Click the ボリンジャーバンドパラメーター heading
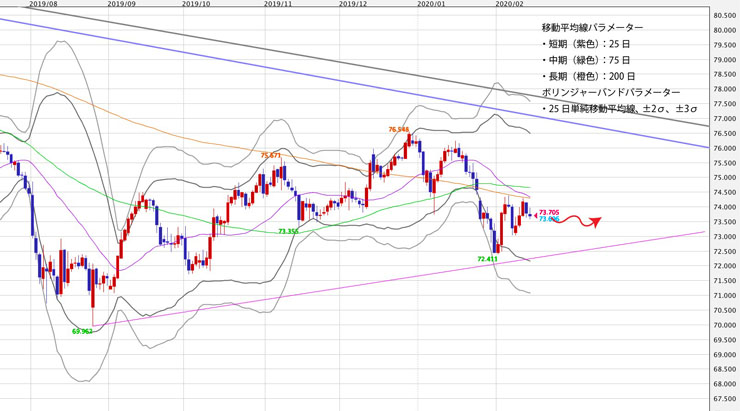Image resolution: width=740 pixels, height=411 pixels. [611, 92]
